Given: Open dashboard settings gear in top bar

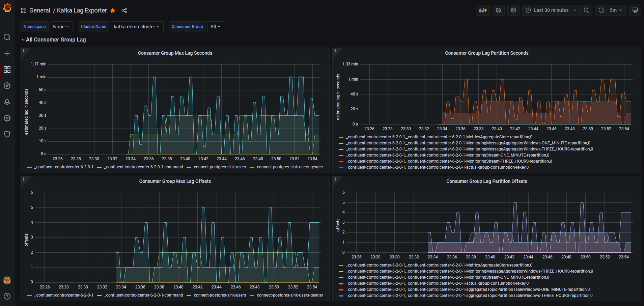Looking at the screenshot, I should (513, 10).
